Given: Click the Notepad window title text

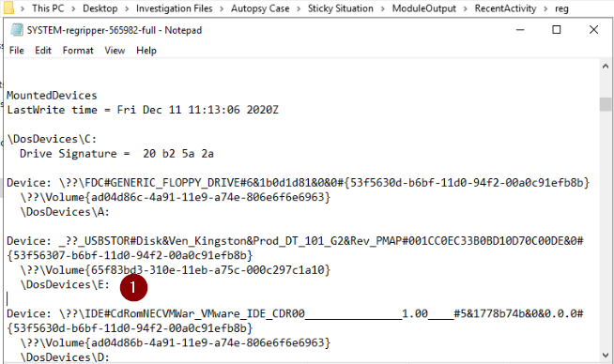Looking at the screenshot, I should click(115, 30).
